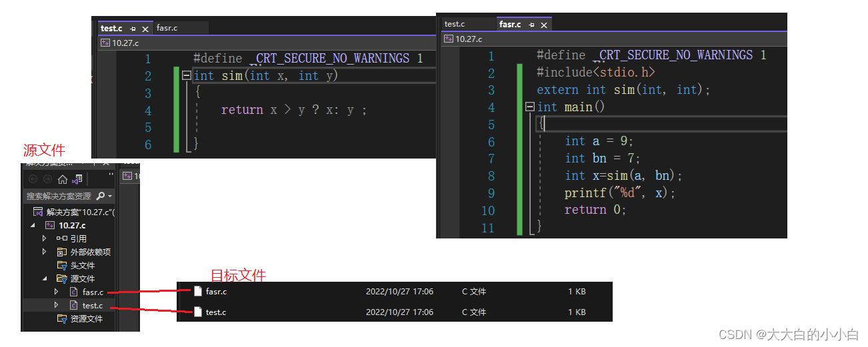This screenshot has width=868, height=347.
Task: Collapse the sim function outline in test.c
Action: pyautogui.click(x=186, y=76)
